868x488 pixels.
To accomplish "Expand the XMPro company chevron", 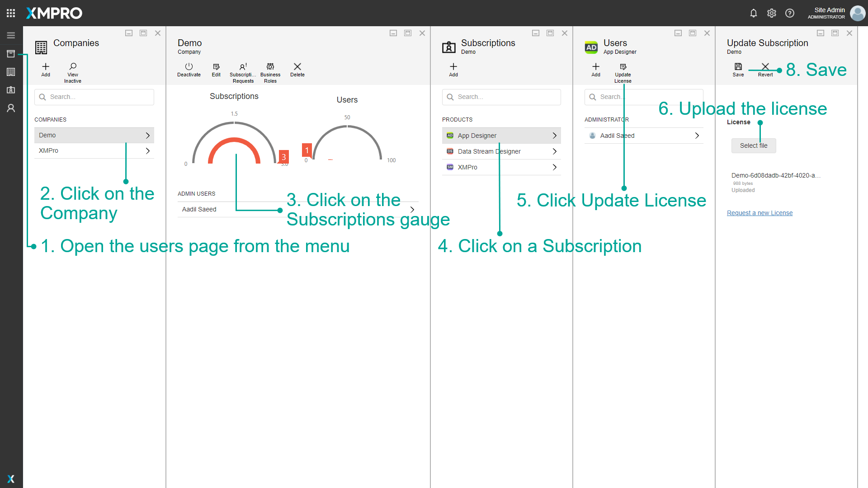I will pos(148,150).
